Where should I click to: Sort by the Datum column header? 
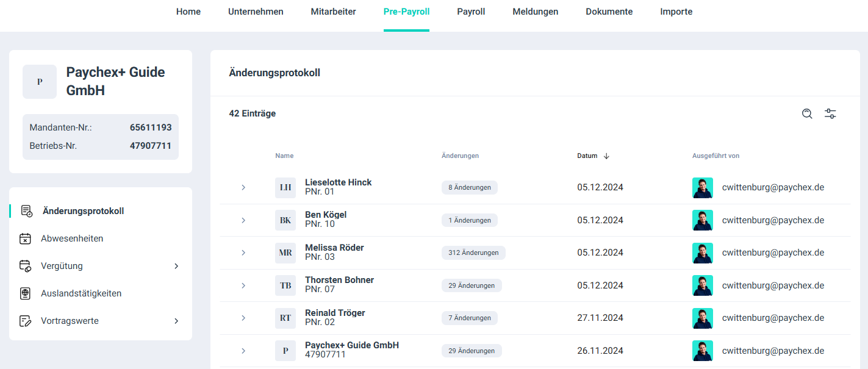tap(587, 156)
